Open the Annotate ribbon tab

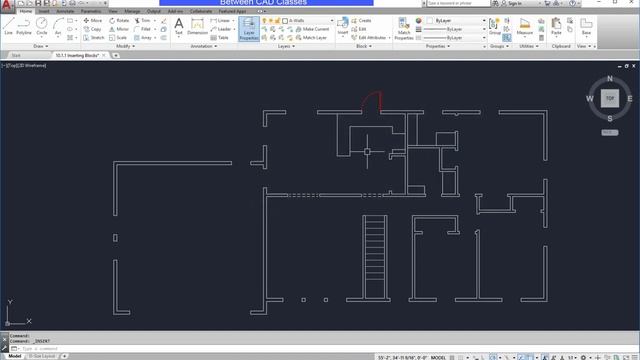(65, 11)
